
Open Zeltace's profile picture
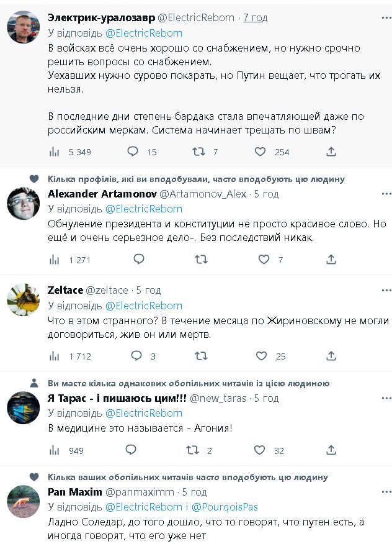point(23,299)
